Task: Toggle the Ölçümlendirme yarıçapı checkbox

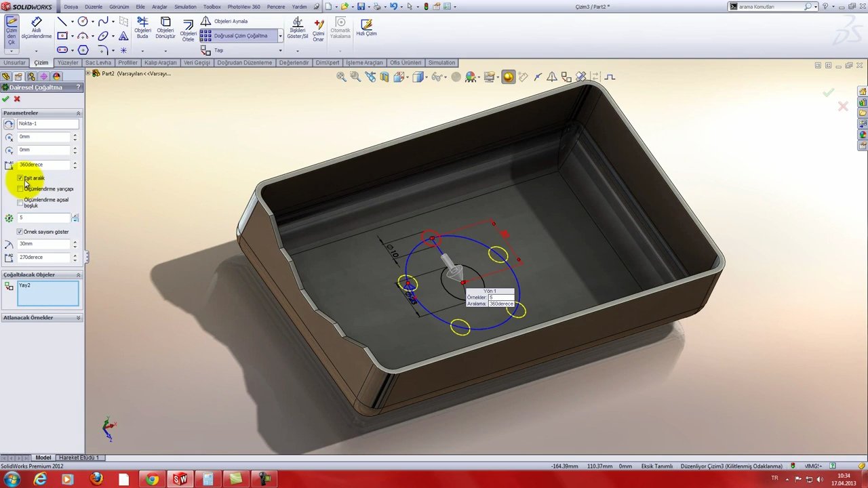Action: 20,189
